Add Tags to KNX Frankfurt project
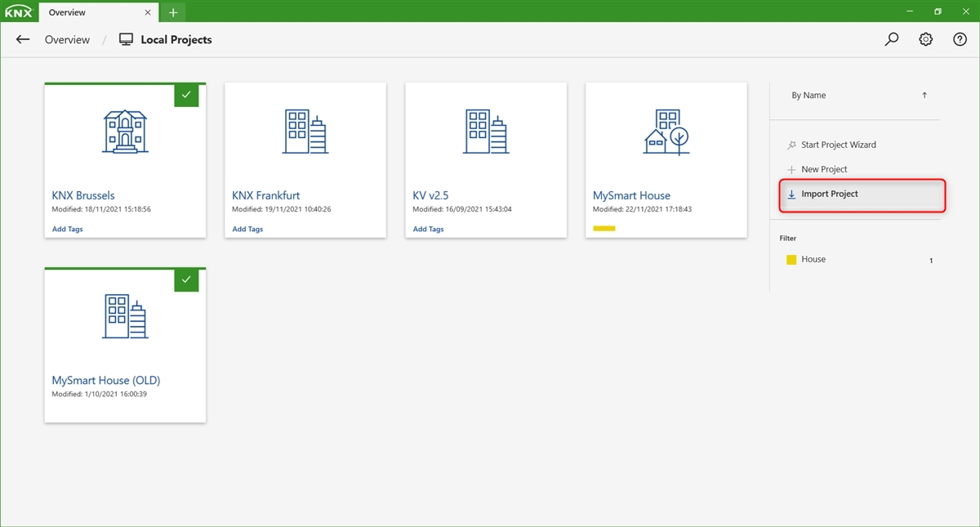This screenshot has height=527, width=980. 247,230
